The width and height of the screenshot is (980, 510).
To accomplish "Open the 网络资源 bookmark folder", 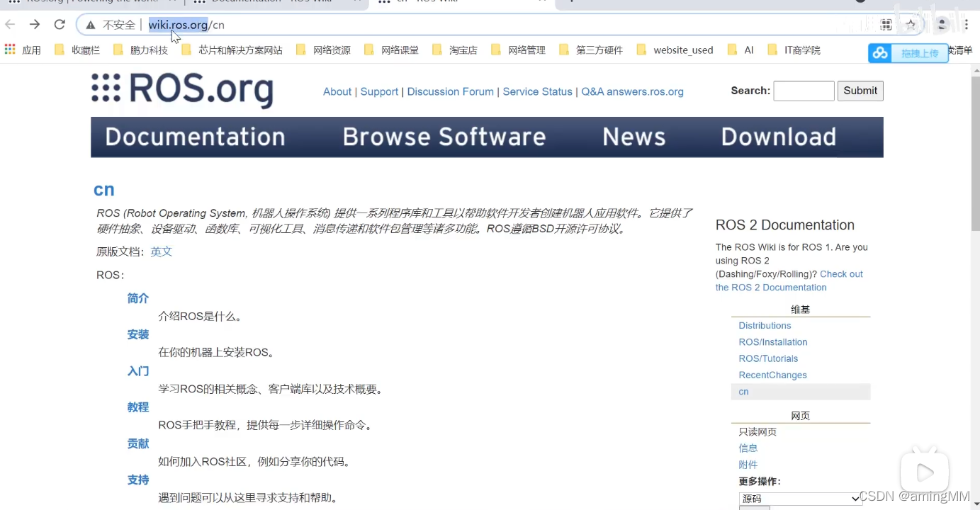I will pos(323,50).
